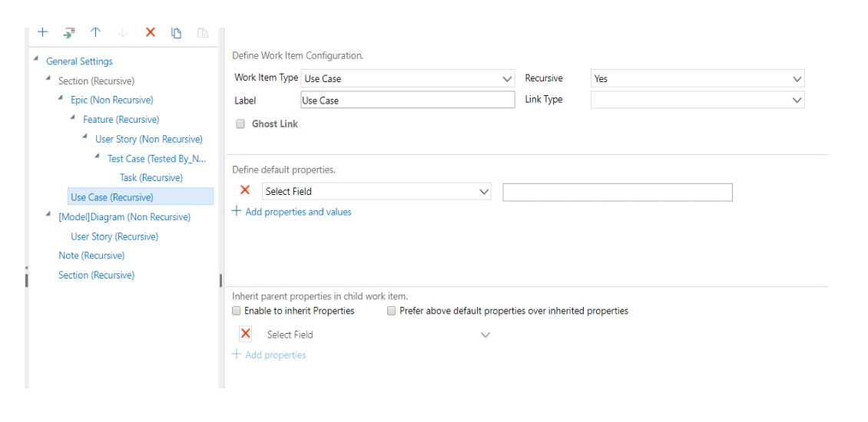This screenshot has width=868, height=422.
Task: Select General Settings in the tree
Action: pos(79,61)
